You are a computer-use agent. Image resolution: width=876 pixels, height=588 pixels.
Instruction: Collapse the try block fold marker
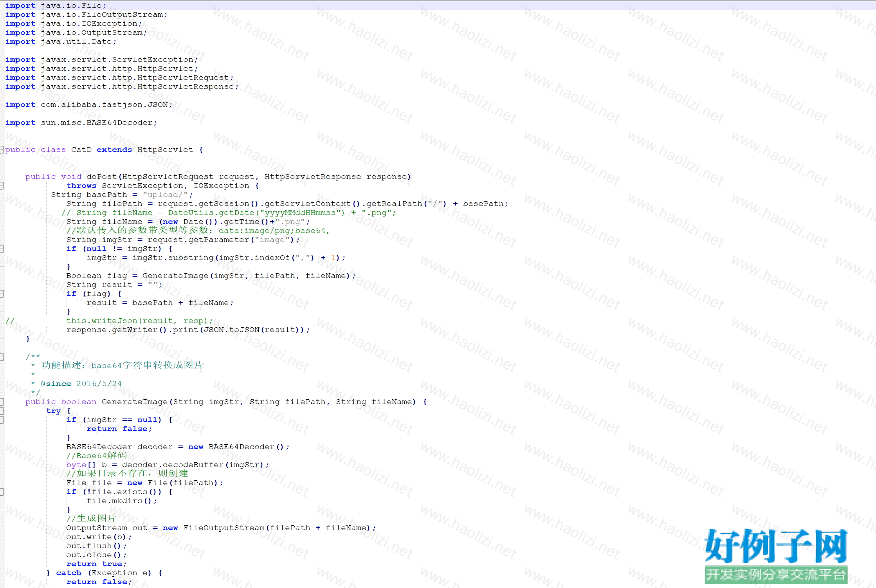pyautogui.click(x=2, y=411)
